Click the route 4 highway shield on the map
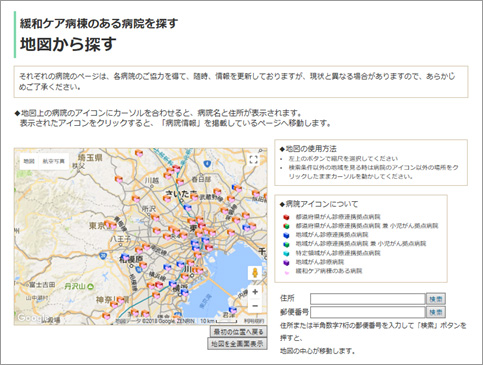The height and width of the screenshot is (365, 483). coord(207,164)
